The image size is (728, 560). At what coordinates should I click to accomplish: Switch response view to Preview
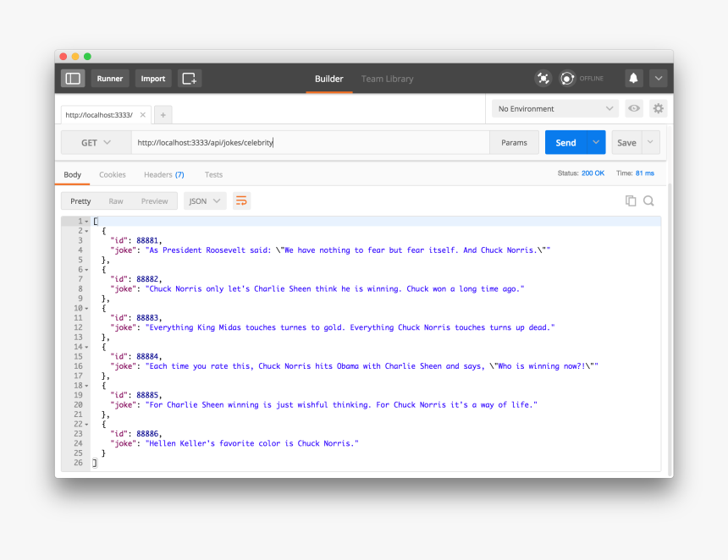pos(155,200)
